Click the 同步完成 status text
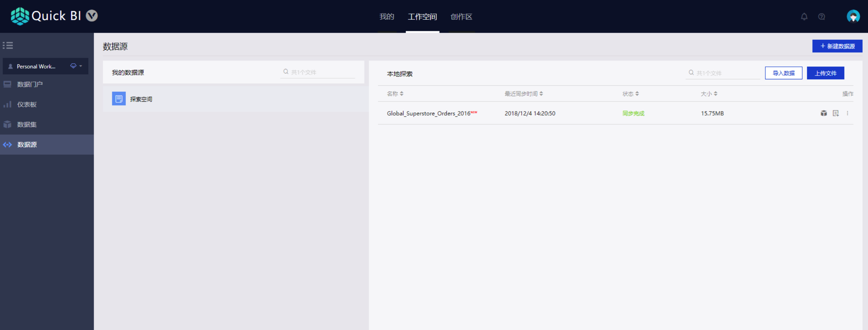 click(633, 113)
